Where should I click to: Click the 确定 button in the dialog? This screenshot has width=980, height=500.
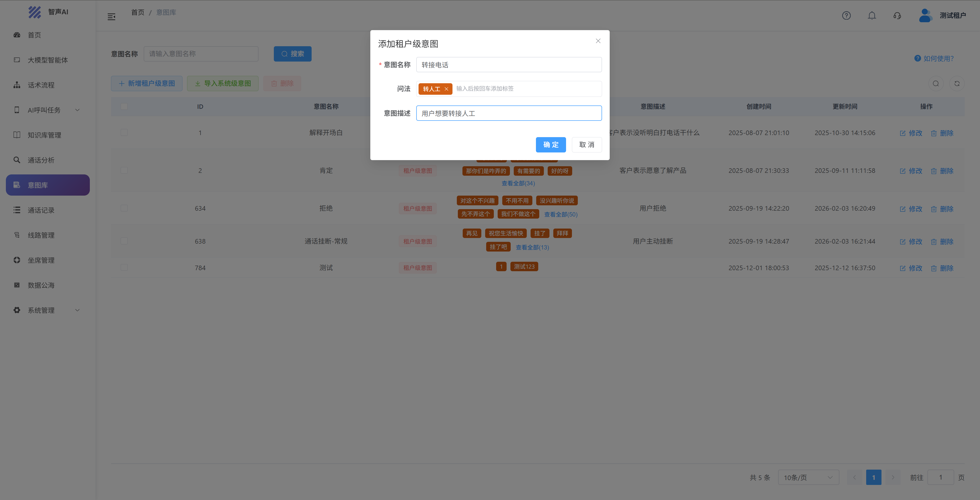tap(550, 145)
